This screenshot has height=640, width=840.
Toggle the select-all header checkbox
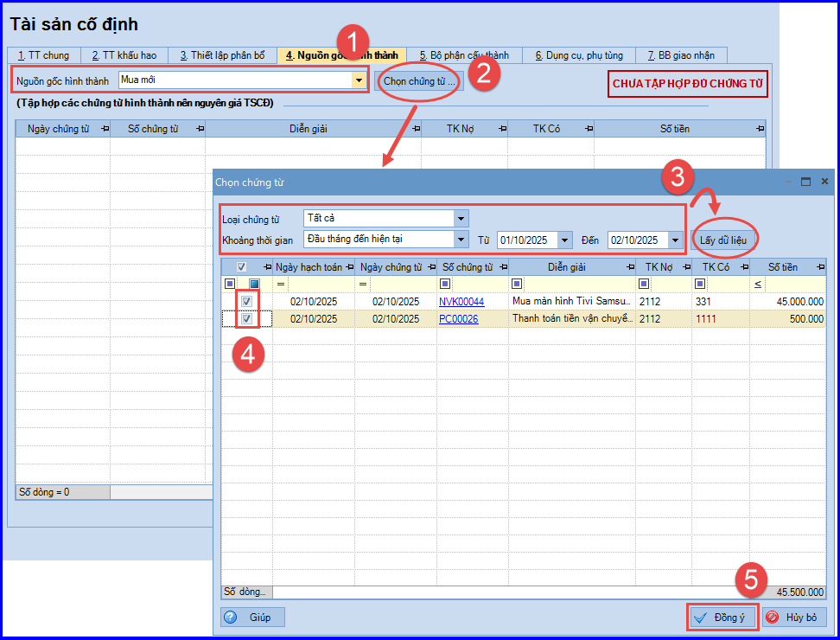(242, 267)
